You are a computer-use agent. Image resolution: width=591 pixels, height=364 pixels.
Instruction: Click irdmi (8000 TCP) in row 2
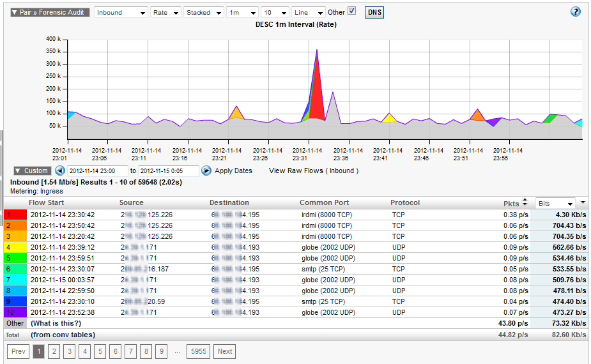[x=326, y=225]
